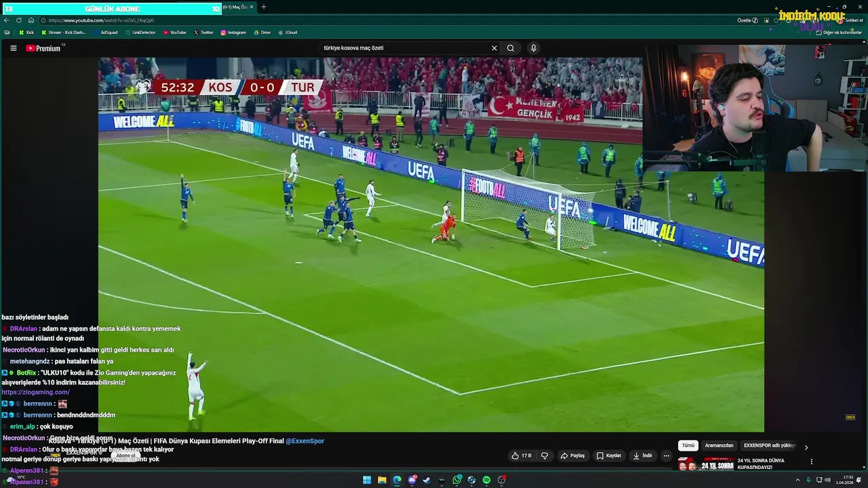Open the Twitter bookmark

pos(203,33)
